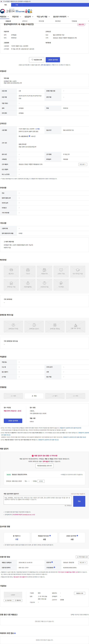
Task: Open 개인정보보호법 상세 보기
Action: coord(44,466)
